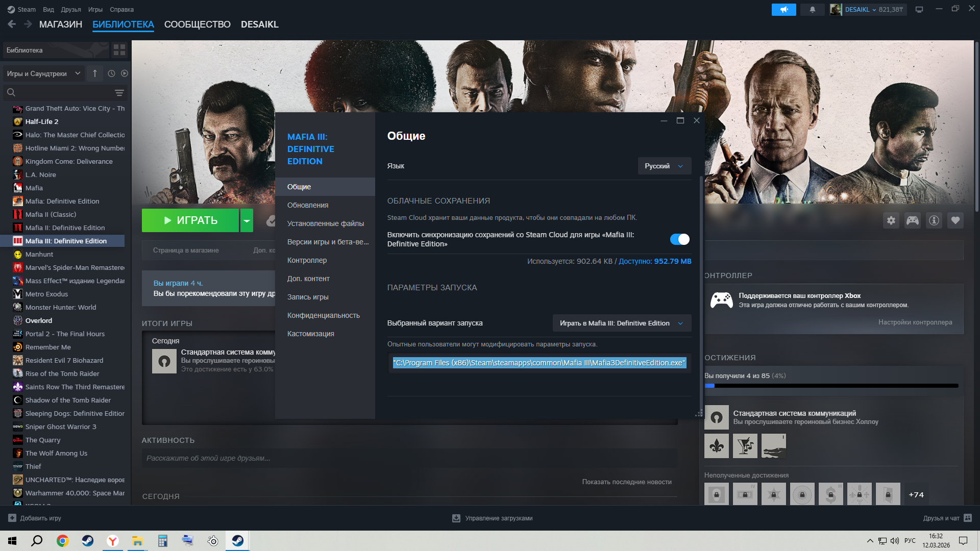The height and width of the screenshot is (551, 980).
Task: Open the Вид menu
Action: point(48,9)
